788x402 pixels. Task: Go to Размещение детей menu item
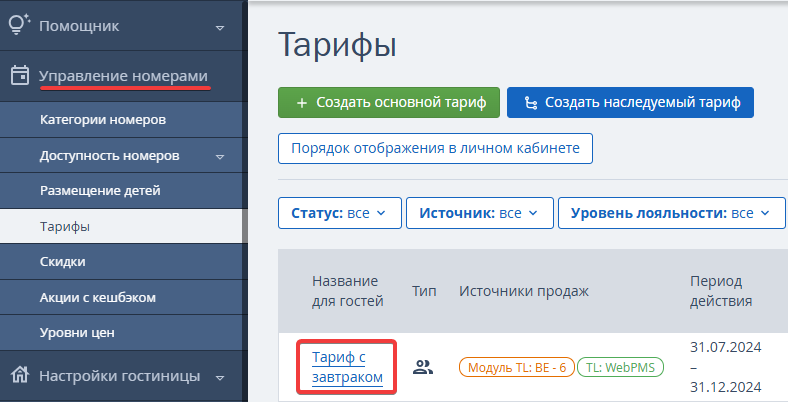(121, 191)
